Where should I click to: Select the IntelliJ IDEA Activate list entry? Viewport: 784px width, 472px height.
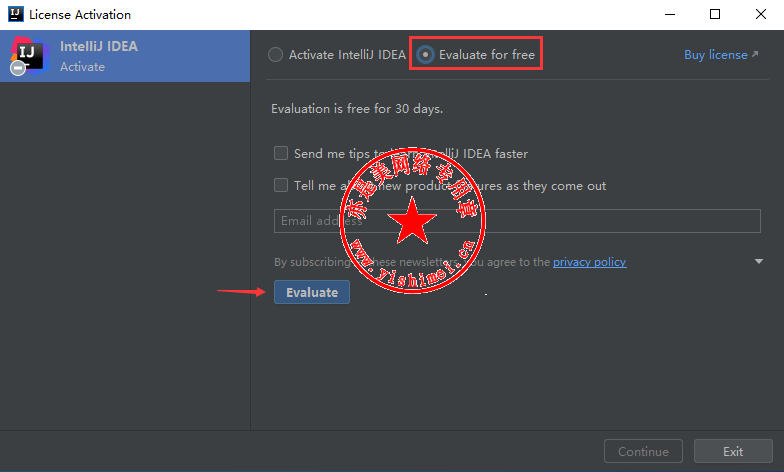pos(125,56)
